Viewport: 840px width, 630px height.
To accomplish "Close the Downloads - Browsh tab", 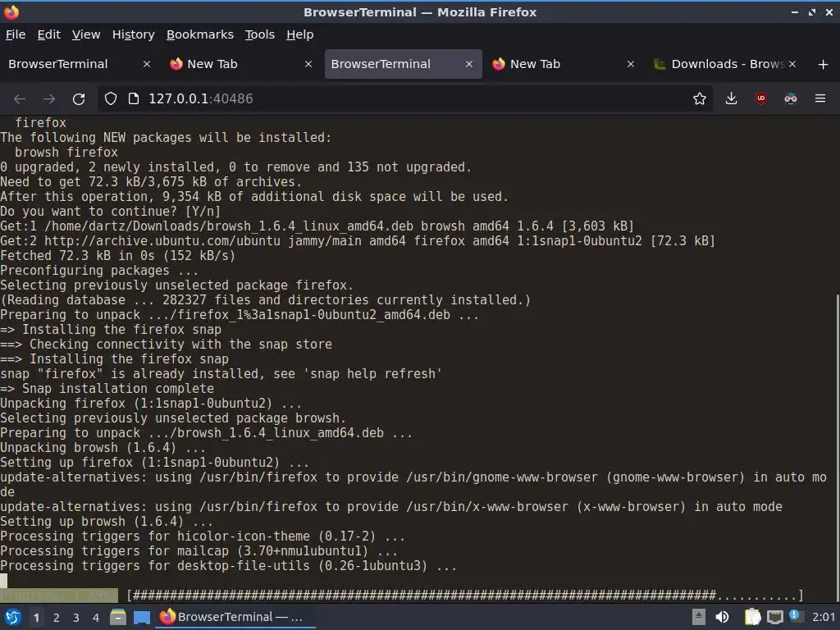I will pyautogui.click(x=792, y=64).
